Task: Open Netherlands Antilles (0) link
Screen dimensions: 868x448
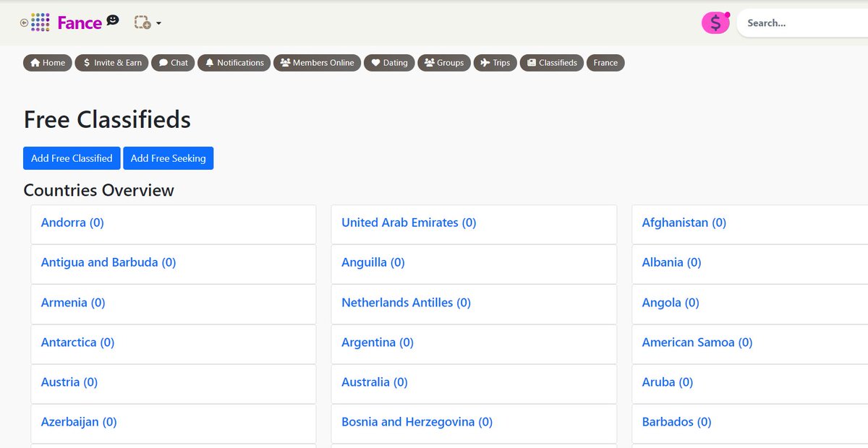Action: pos(406,303)
